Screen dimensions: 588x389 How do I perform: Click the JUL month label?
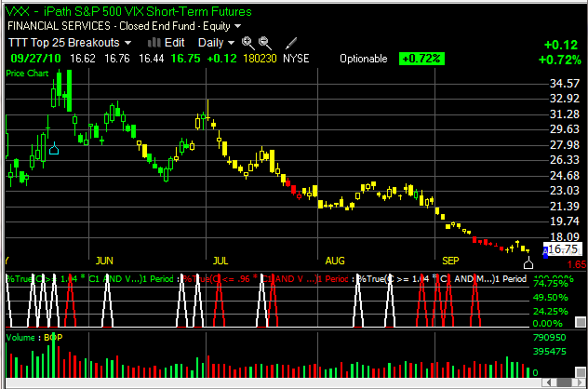tap(220, 261)
